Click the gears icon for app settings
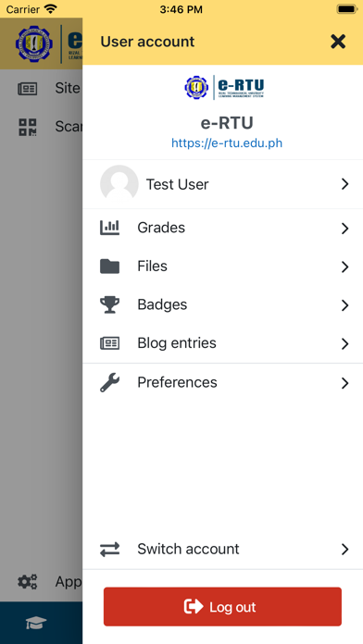363x644 pixels. (x=28, y=582)
